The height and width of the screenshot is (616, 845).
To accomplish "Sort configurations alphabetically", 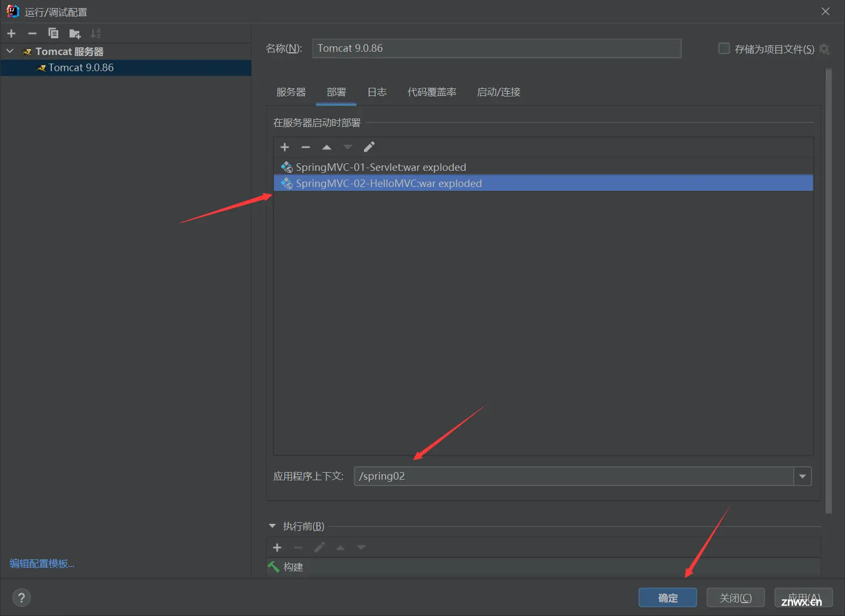I will point(95,33).
